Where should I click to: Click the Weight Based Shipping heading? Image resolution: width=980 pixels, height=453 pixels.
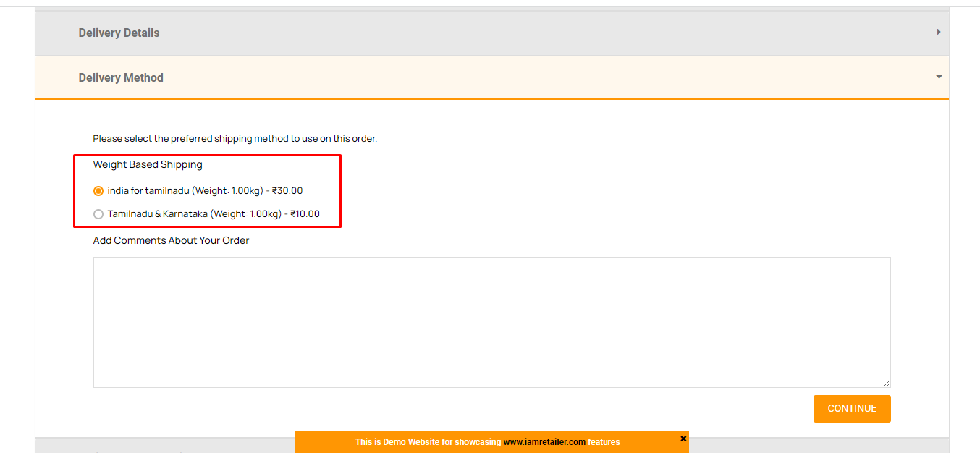(148, 164)
